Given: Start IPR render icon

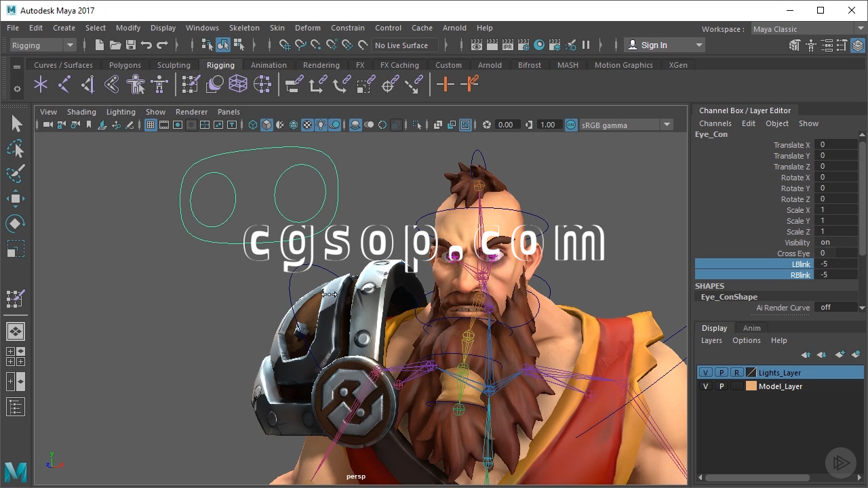Looking at the screenshot, I should click(x=508, y=45).
